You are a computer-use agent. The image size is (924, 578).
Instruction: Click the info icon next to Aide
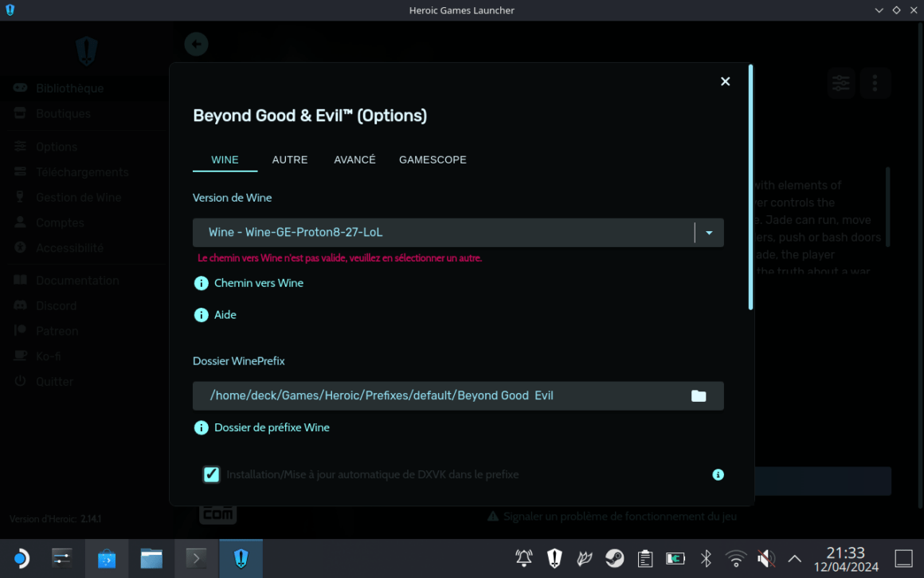coord(201,315)
